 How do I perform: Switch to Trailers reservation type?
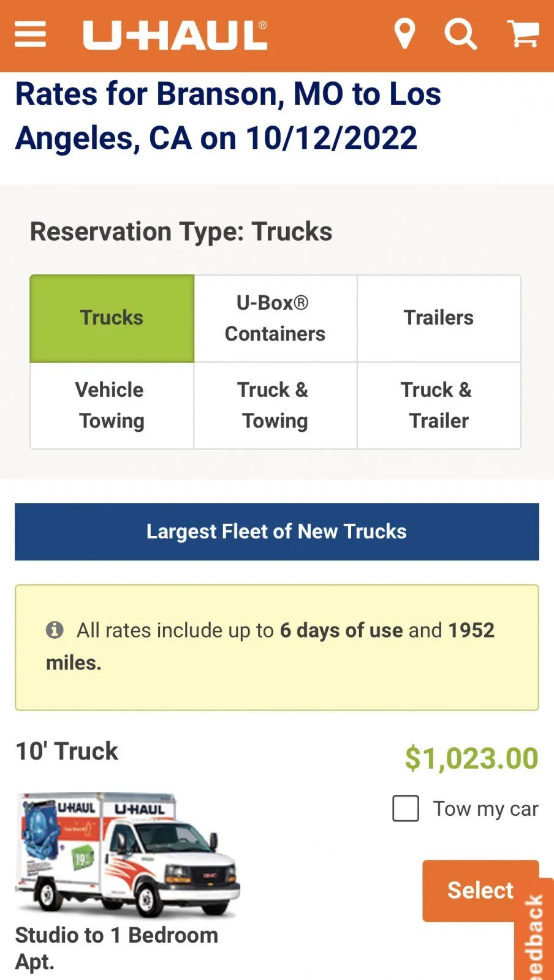pyautogui.click(x=439, y=318)
